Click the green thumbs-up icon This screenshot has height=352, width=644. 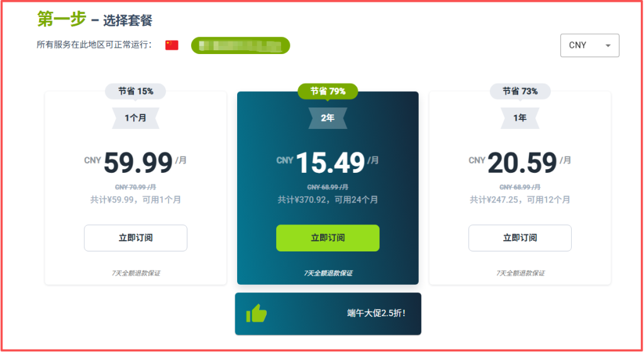257,314
